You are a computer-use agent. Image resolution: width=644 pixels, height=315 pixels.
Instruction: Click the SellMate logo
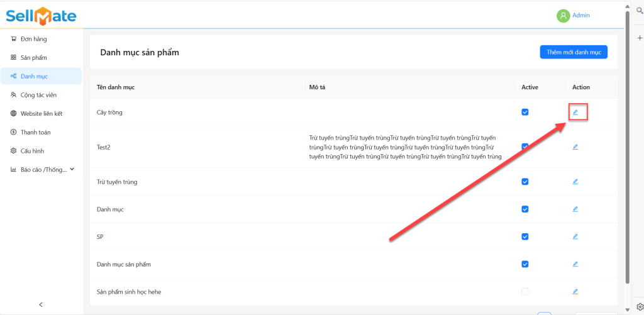[x=41, y=16]
